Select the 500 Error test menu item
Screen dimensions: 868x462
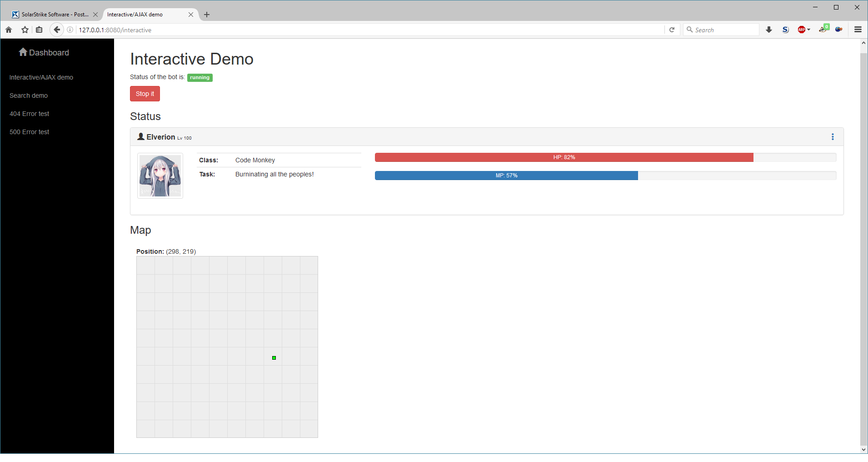[30, 132]
